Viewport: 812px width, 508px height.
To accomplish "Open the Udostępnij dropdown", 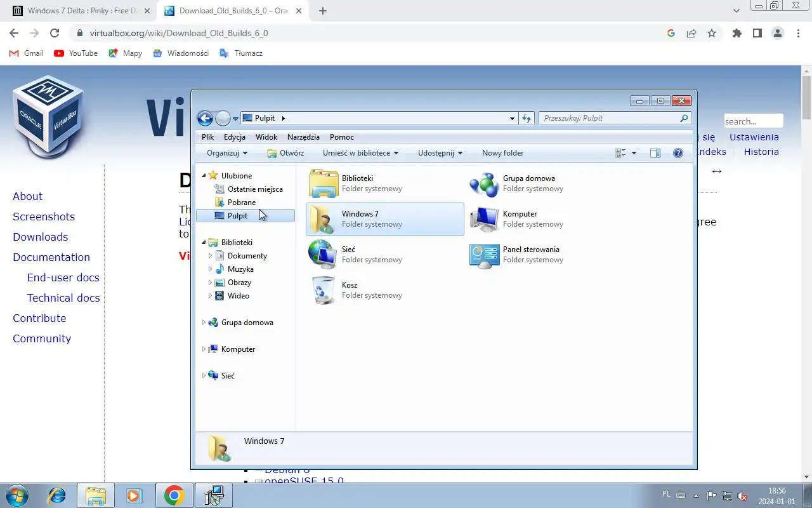I will 440,153.
